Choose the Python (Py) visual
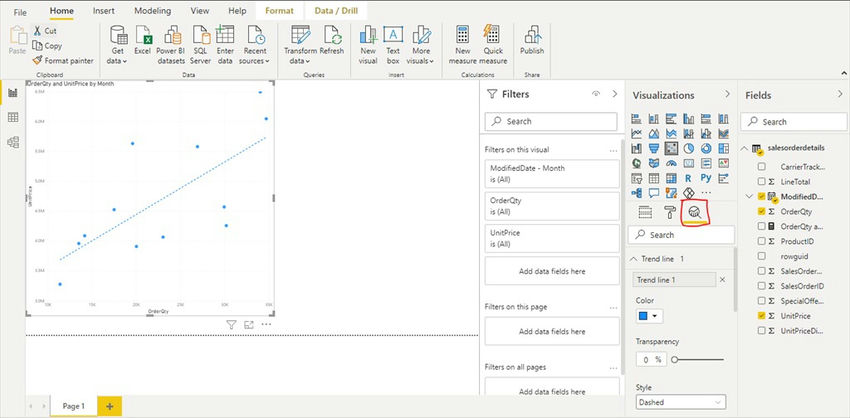 pos(706,178)
